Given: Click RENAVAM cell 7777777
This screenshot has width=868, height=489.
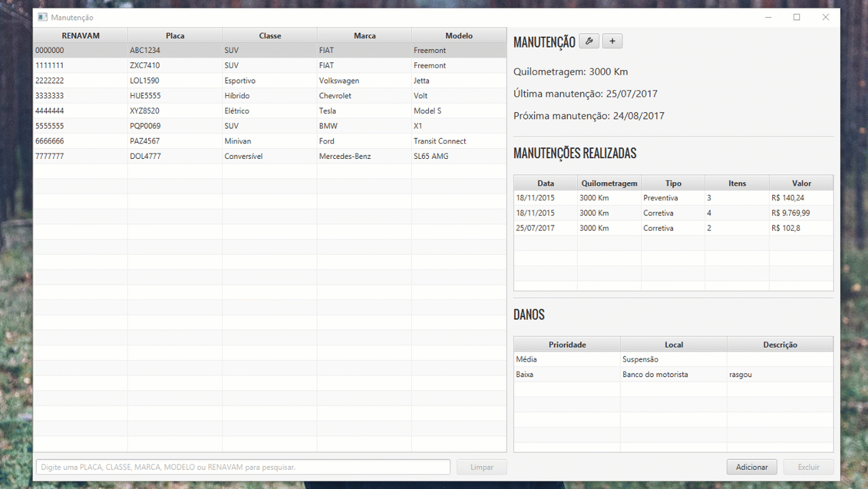Looking at the screenshot, I should click(80, 156).
